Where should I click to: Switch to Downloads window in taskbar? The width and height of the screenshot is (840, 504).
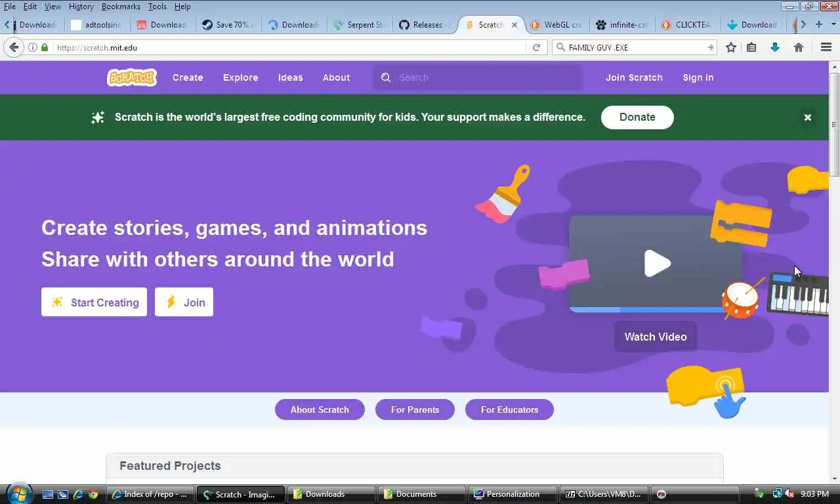(331, 494)
